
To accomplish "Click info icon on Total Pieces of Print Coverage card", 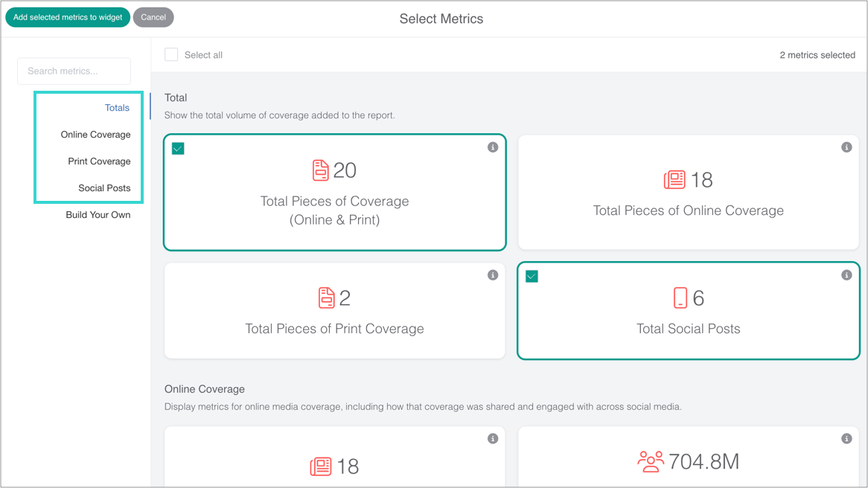I will 493,275.
